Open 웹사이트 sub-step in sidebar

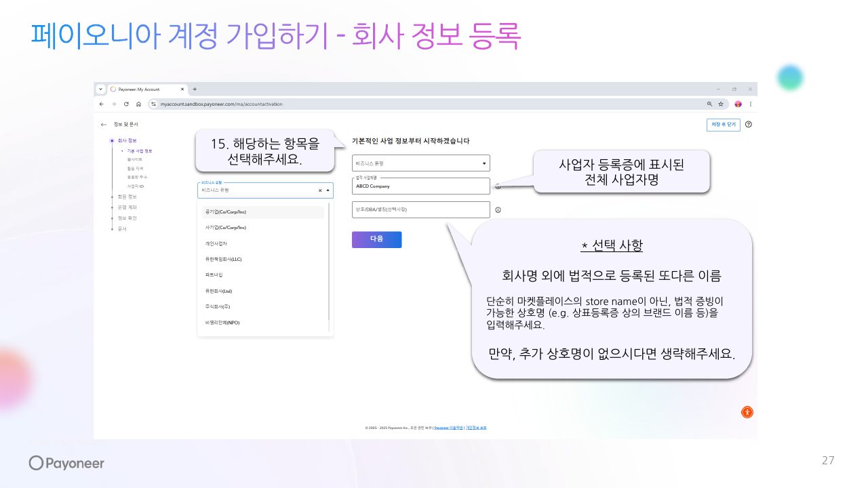pyautogui.click(x=134, y=159)
